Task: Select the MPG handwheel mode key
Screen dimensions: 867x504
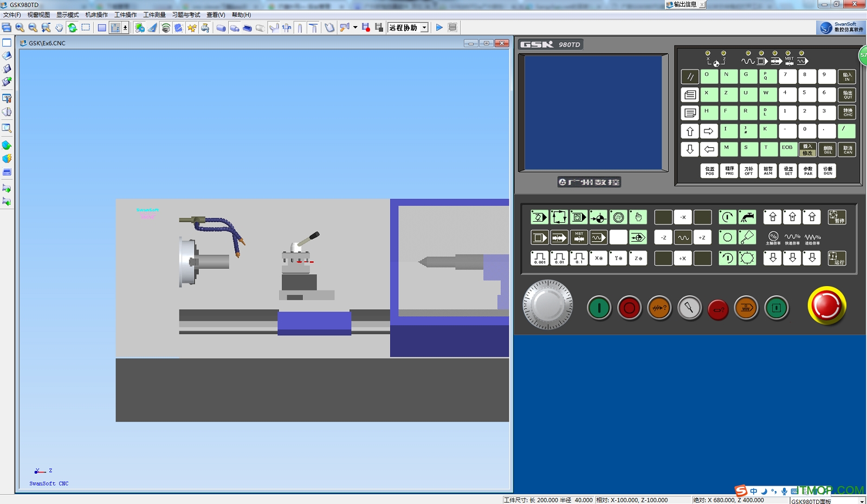Action: (x=618, y=217)
